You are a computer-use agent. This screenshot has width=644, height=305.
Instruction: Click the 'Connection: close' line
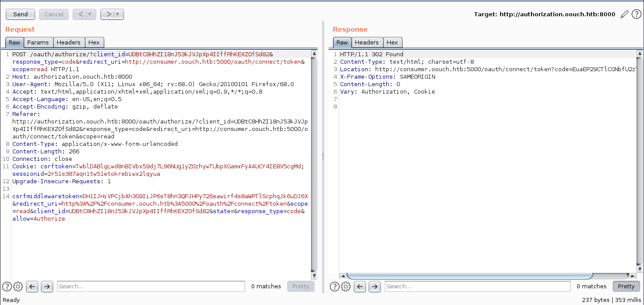tap(42, 159)
